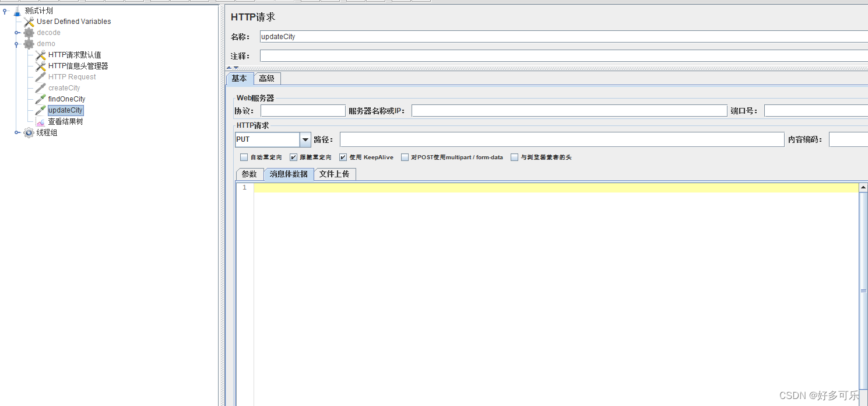Open the PUT method dropdown arrow
This screenshot has width=868, height=406.
pyautogui.click(x=305, y=140)
